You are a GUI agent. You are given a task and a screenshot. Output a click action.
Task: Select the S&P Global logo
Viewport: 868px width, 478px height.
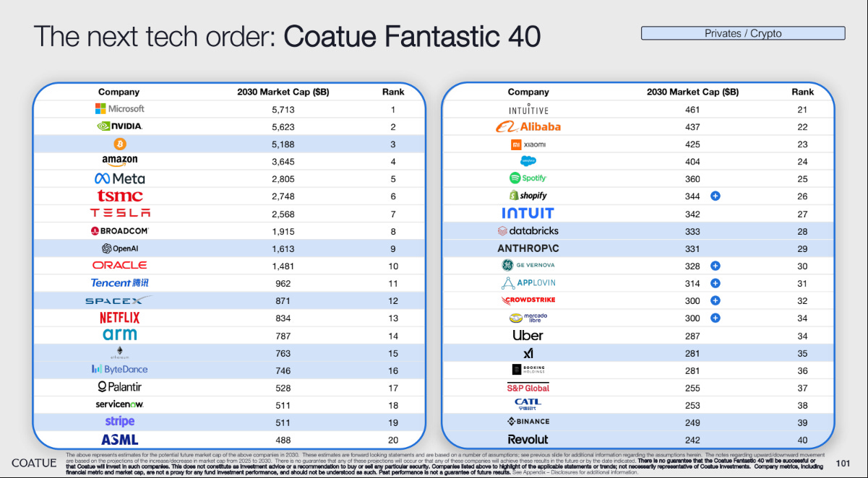pos(528,388)
